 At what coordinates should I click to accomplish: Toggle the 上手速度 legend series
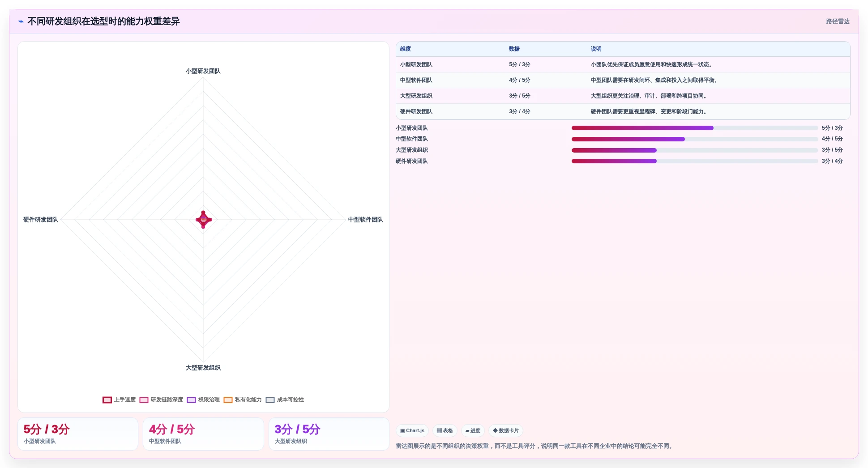(119, 400)
